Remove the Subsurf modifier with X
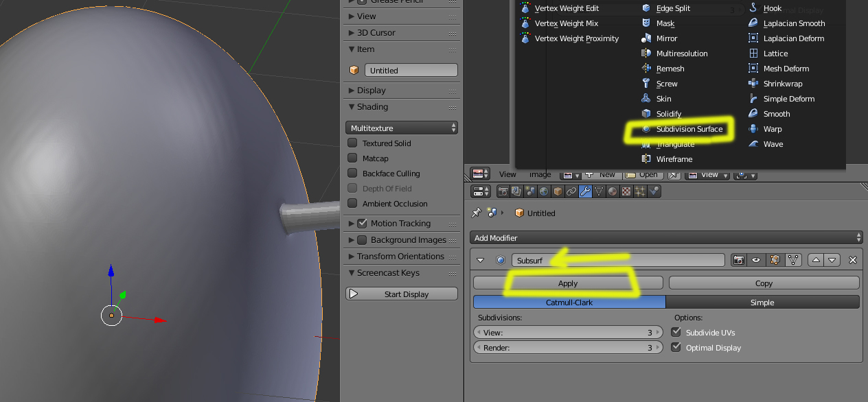 (853, 260)
